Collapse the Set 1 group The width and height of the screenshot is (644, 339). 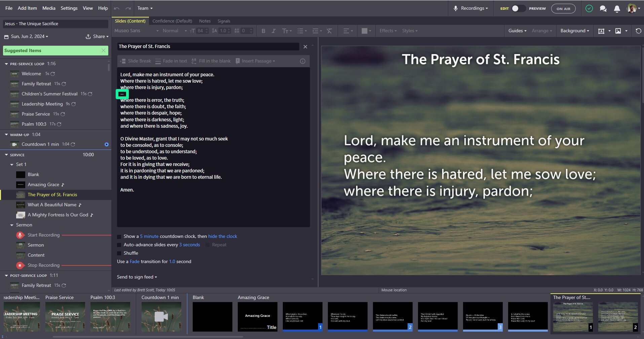12,165
